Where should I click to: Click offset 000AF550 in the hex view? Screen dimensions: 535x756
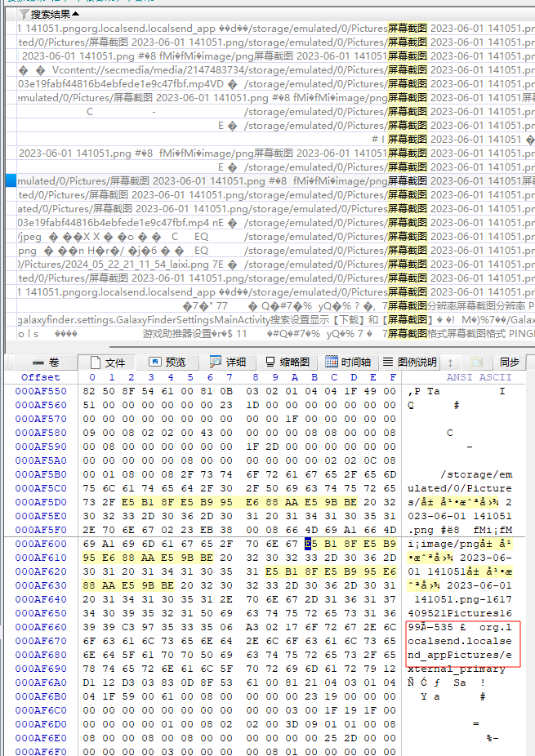(41, 391)
